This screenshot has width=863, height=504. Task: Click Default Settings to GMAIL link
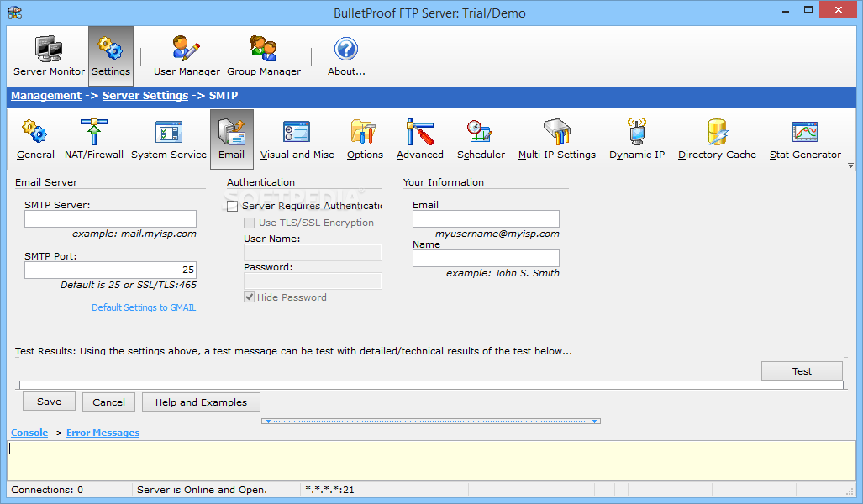pos(144,307)
